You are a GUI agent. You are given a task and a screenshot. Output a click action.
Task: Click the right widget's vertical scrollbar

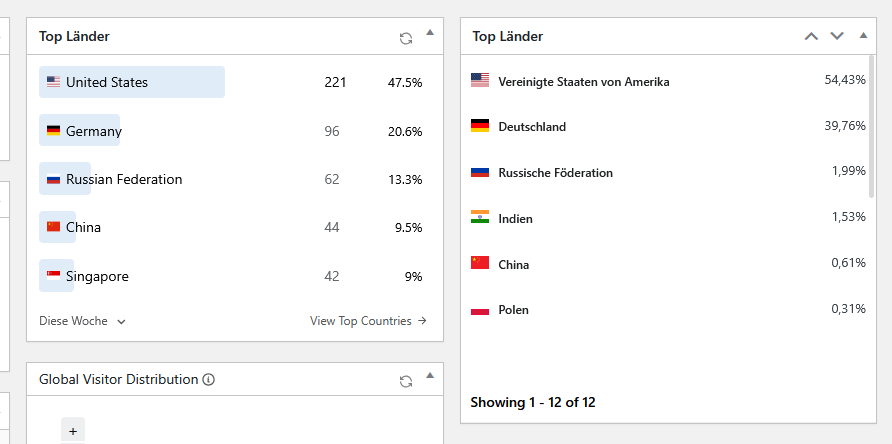click(872, 126)
